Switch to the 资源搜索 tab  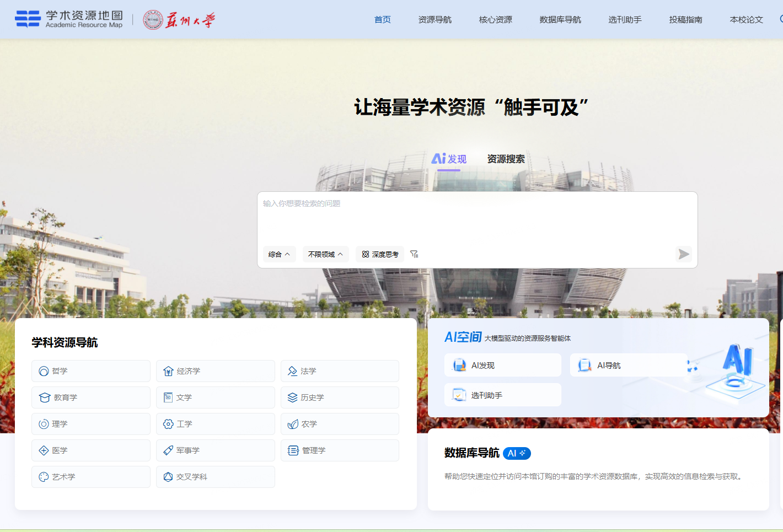[506, 159]
